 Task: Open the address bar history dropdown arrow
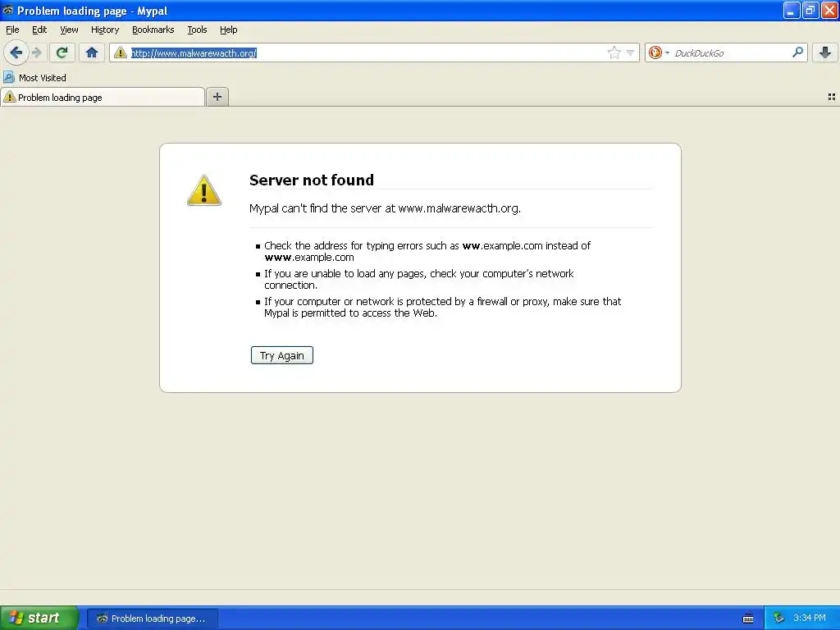click(631, 52)
